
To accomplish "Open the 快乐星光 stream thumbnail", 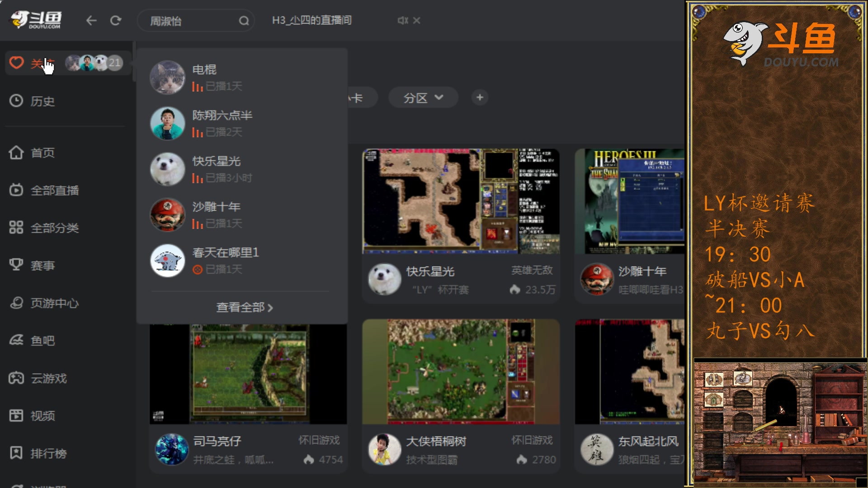I will (x=461, y=201).
